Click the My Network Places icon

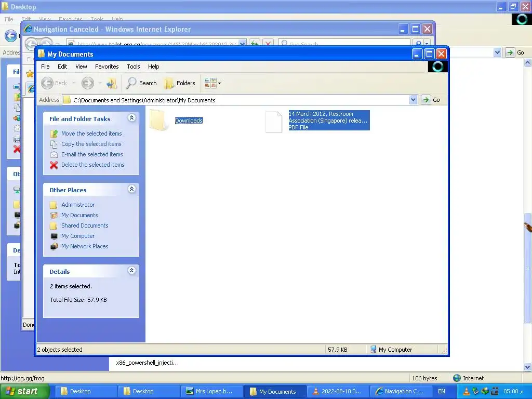[x=54, y=247]
